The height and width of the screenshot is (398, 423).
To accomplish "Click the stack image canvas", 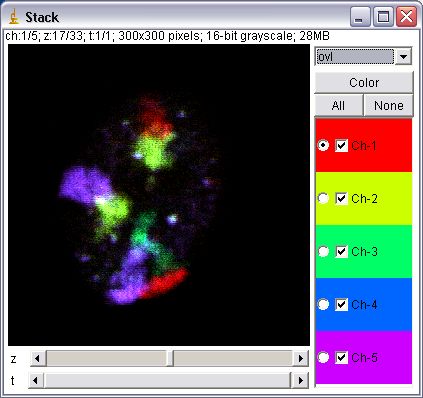I will (159, 195).
